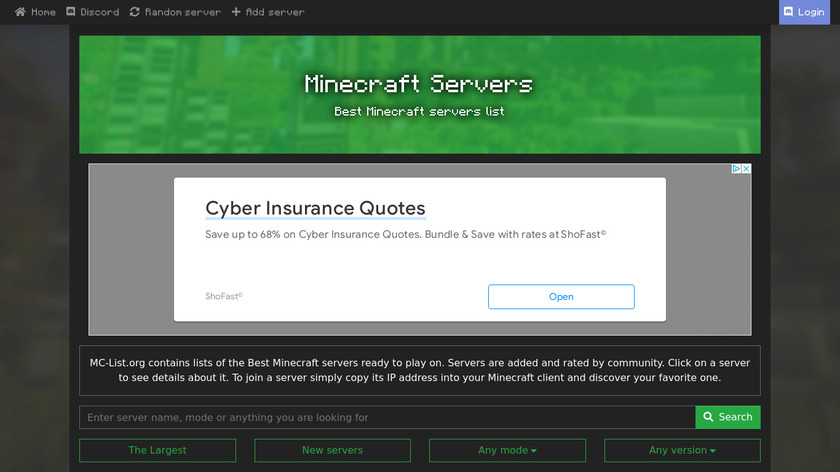Show The Largest servers
The width and height of the screenshot is (840, 472).
pos(158,451)
